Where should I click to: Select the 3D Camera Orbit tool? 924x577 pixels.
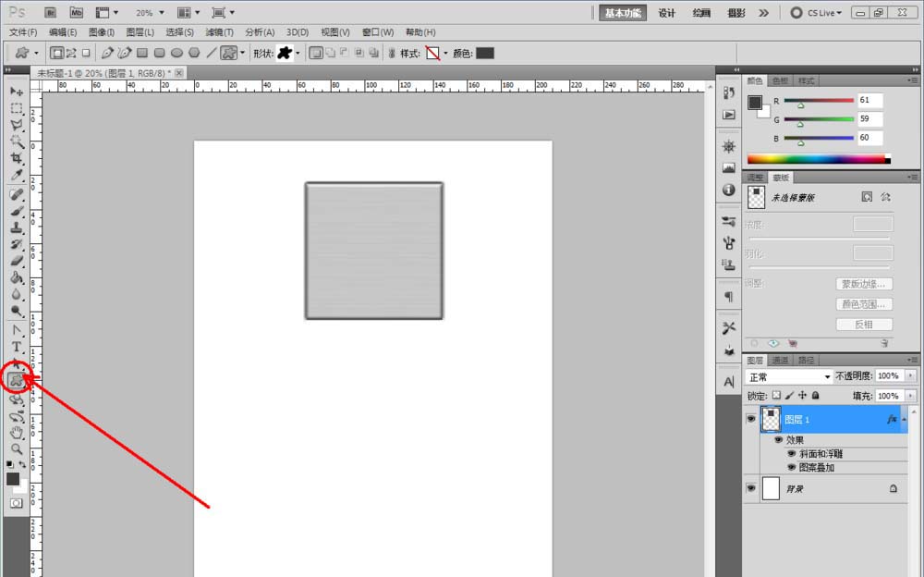tap(17, 416)
